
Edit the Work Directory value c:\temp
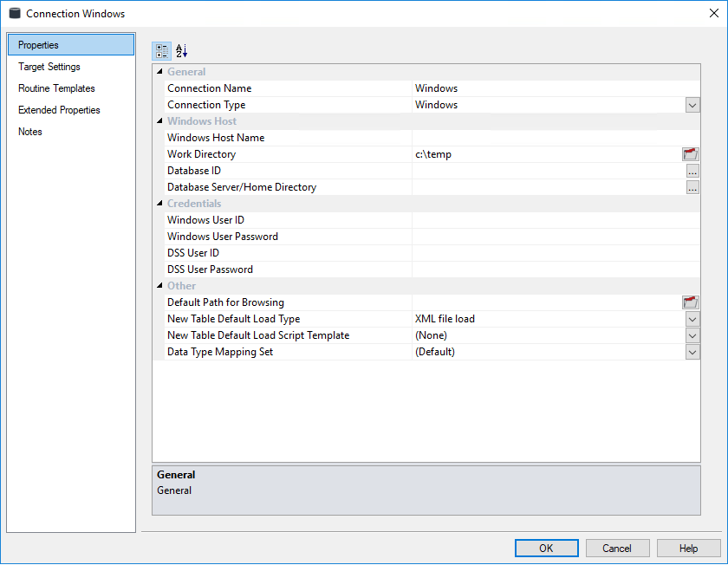547,154
